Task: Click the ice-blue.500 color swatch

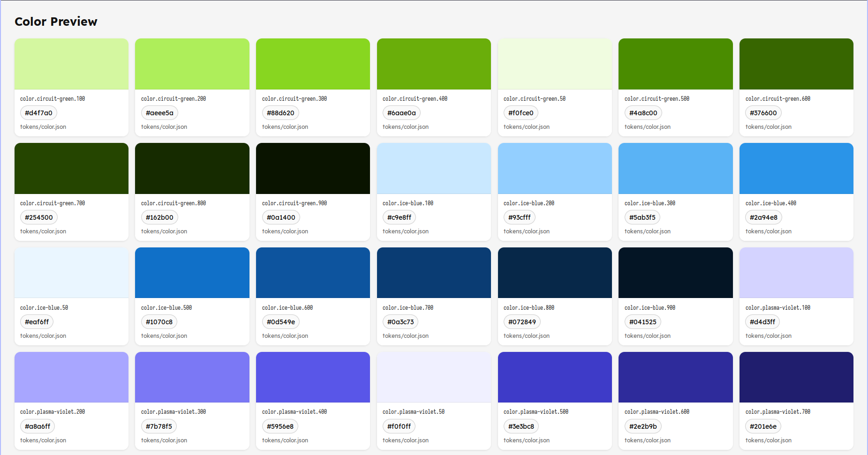Action: click(x=192, y=273)
